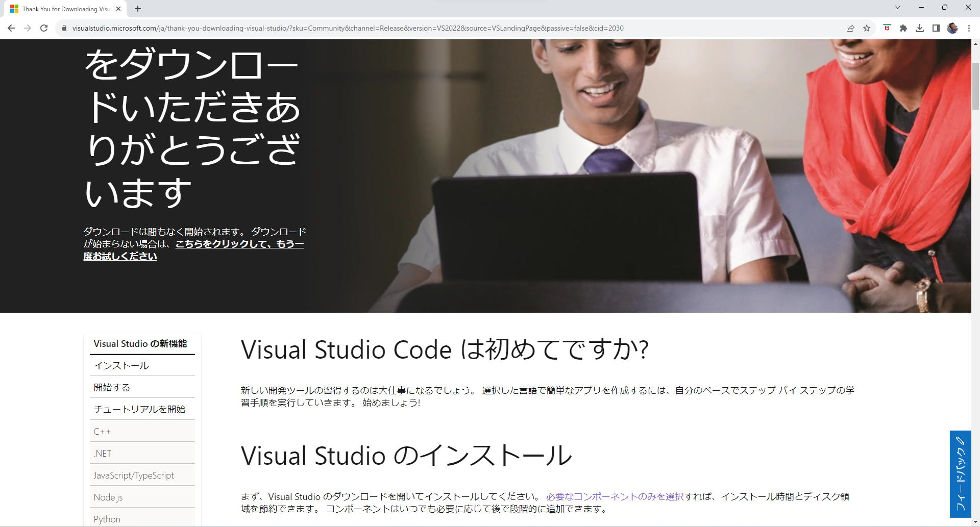Open Chrome three-dot menu
The image size is (980, 527).
(968, 28)
